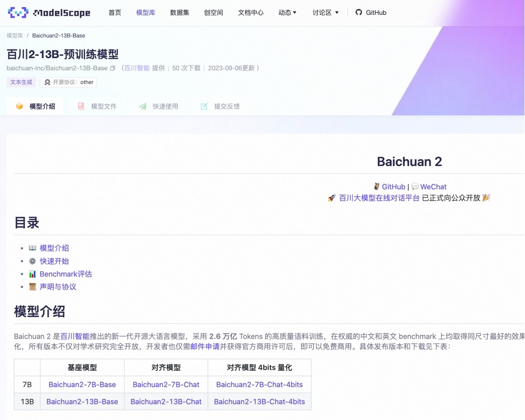Screen dimensions: 525x420
Task: Click the gear icon next to 快速开始
Action: (x=33, y=261)
